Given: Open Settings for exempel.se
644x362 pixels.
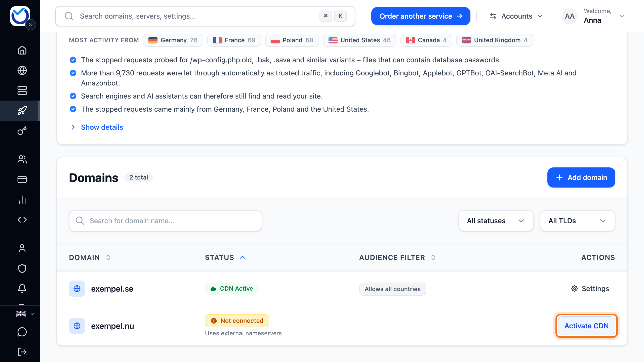Looking at the screenshot, I should [x=590, y=289].
